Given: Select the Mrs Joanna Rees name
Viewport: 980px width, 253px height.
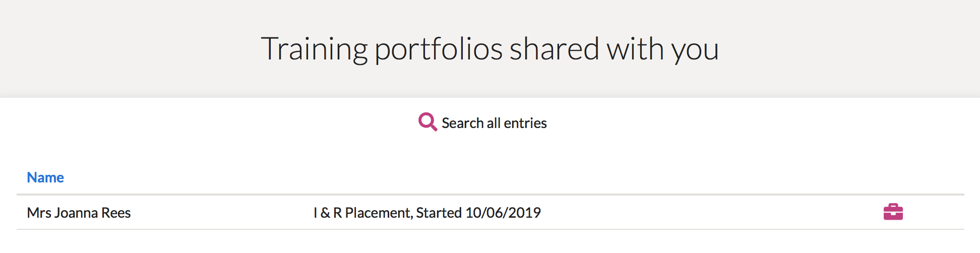Looking at the screenshot, I should (x=79, y=213).
